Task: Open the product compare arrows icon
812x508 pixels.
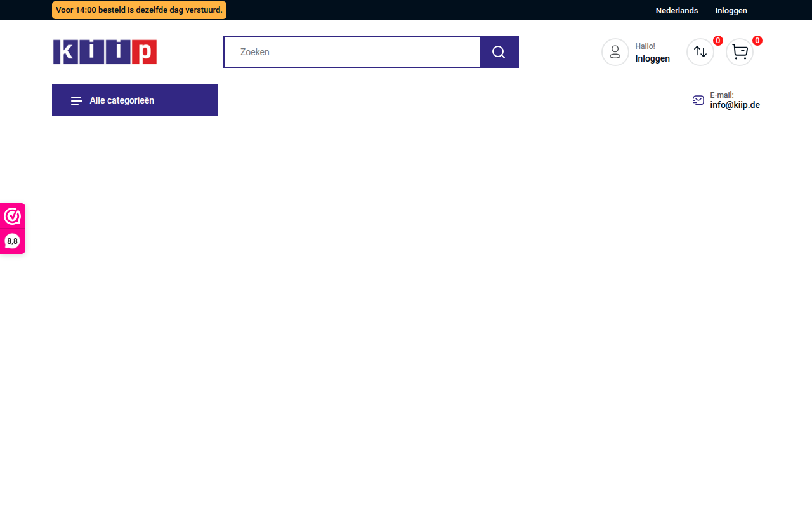Action: coord(700,52)
